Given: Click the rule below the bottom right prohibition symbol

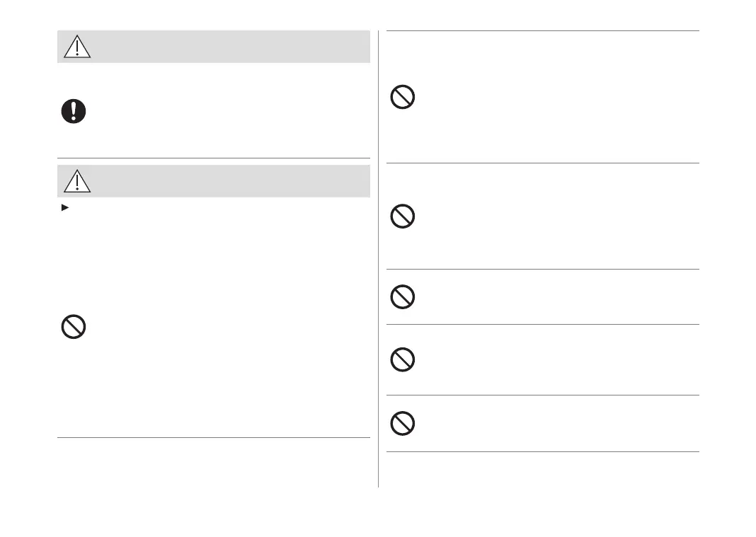Looking at the screenshot, I should coord(543,451).
